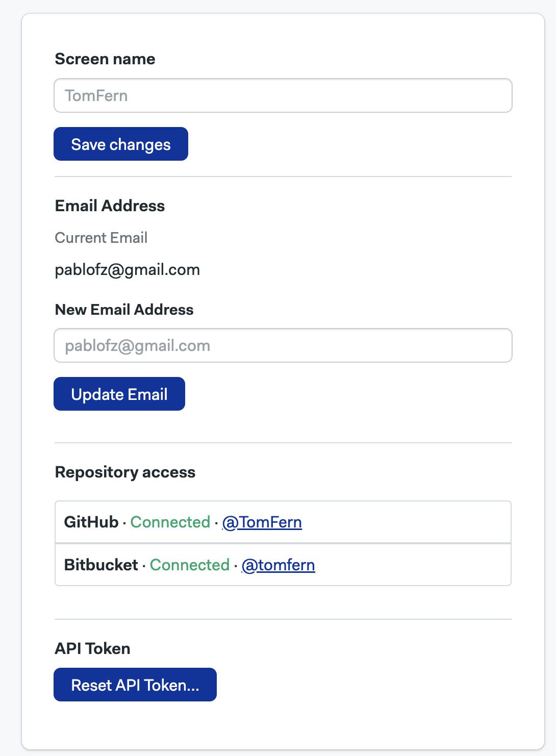Click the API Token section heading
Viewport: 556px width, 756px height.
pyautogui.click(x=92, y=648)
